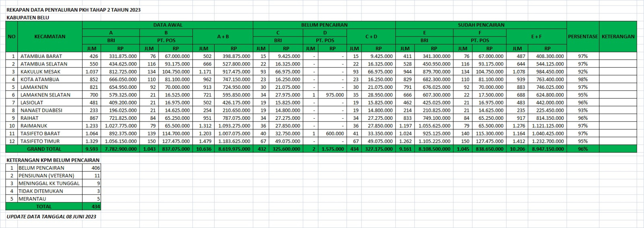Click the value 1.121.125.000
Image resolution: width=644 pixels, height=228 pixels.
[548, 126]
